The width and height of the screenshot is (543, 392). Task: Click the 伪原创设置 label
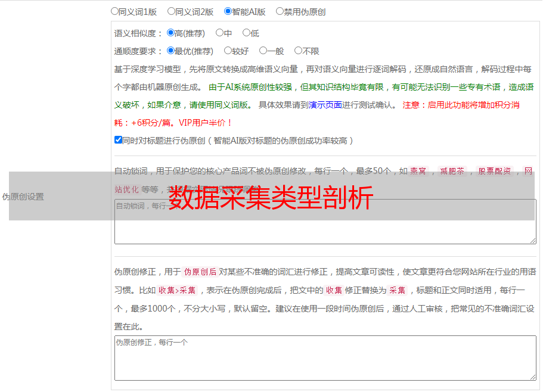click(x=23, y=197)
